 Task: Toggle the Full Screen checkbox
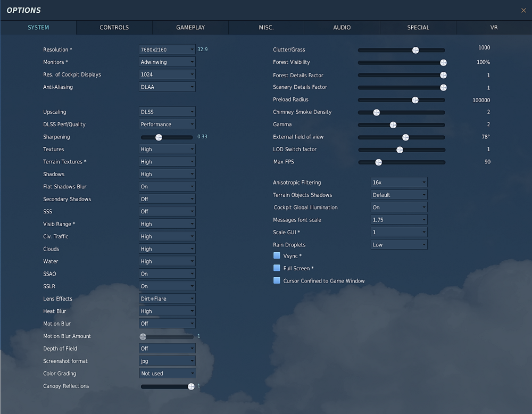[277, 268]
